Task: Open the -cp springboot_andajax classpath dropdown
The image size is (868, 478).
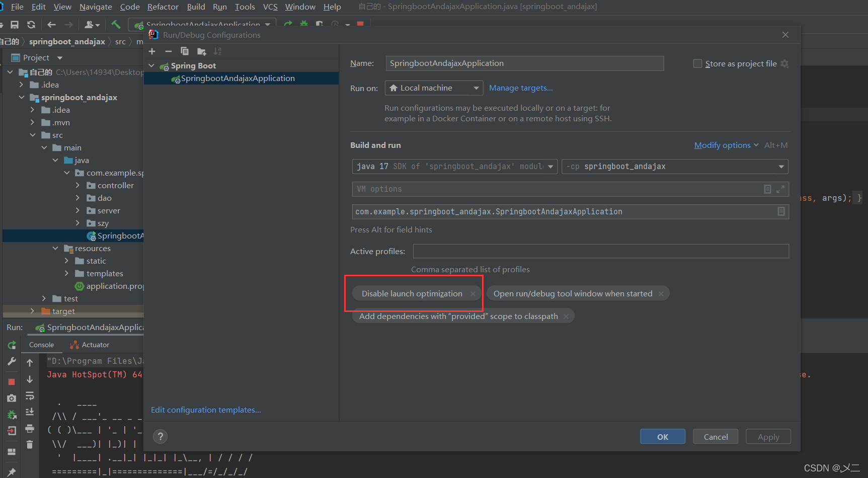Action: pyautogui.click(x=675, y=167)
